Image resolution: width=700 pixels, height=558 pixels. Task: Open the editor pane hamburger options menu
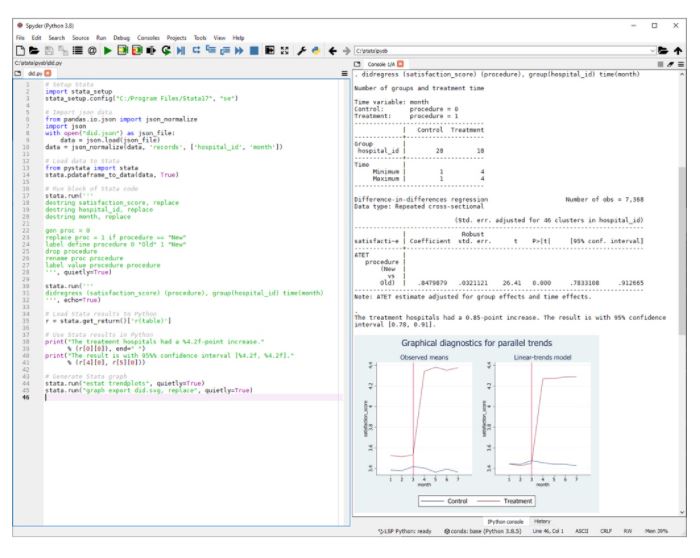[345, 73]
